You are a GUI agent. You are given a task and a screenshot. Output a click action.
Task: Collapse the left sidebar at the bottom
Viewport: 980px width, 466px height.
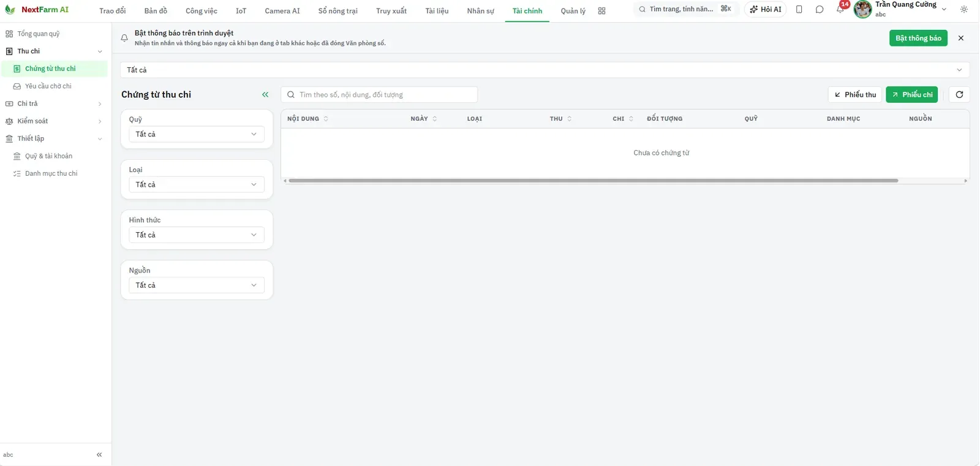tap(99, 455)
